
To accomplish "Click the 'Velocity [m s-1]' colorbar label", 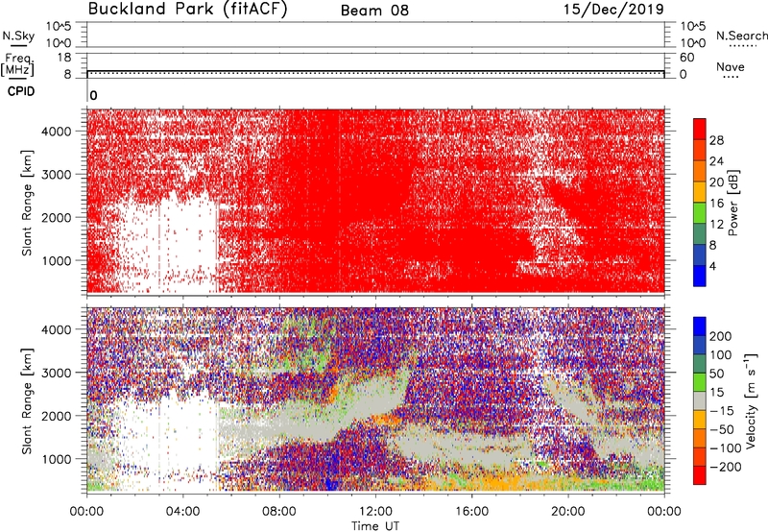I will click(x=752, y=400).
